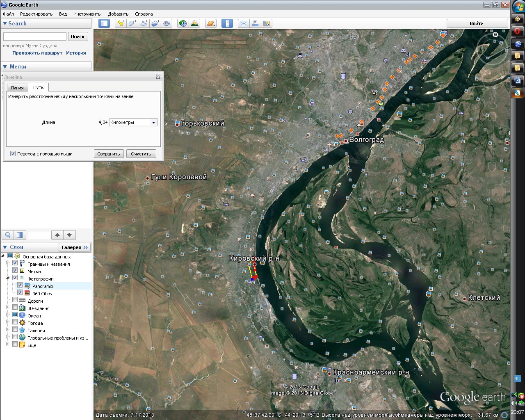Open 'Проложить маршрут' link

coord(37,53)
